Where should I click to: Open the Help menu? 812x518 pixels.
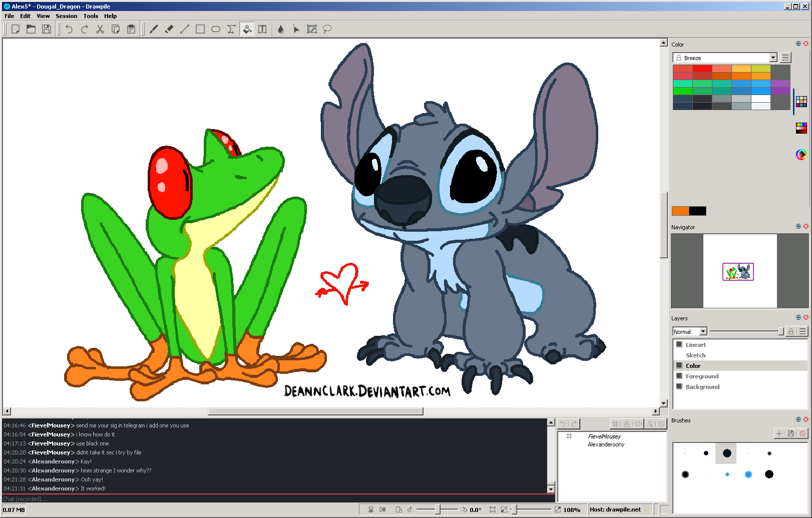coord(111,16)
